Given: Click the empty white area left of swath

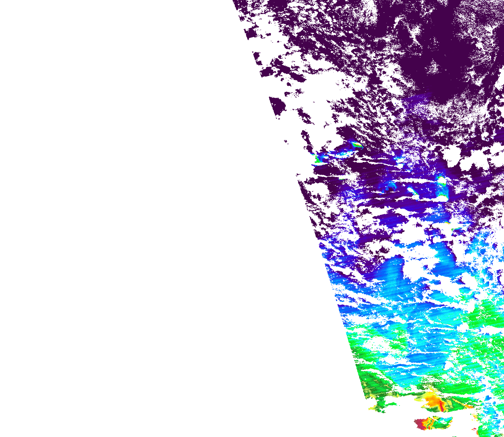Looking at the screenshot, I should pyautogui.click(x=122, y=214).
